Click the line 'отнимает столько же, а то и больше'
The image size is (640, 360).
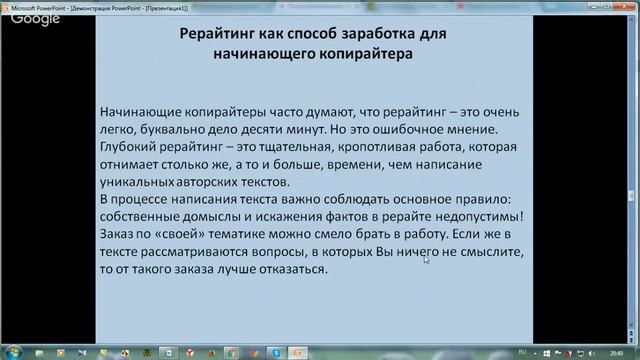291,164
